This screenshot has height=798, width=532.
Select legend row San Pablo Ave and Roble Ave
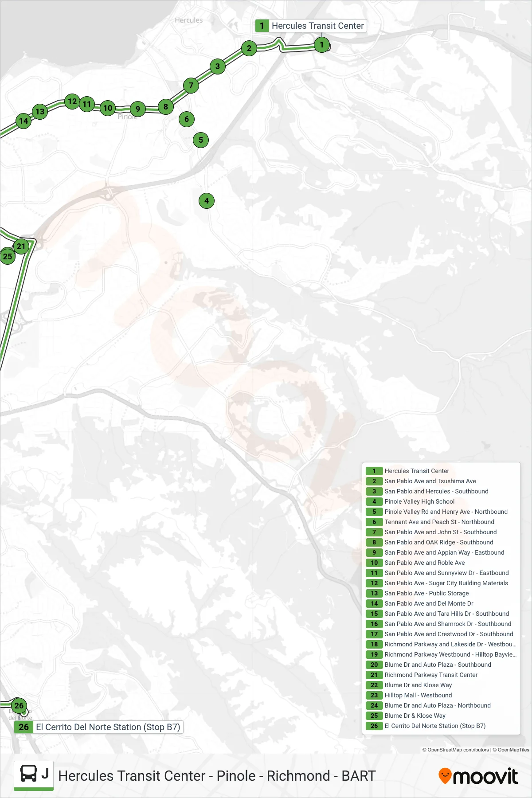(441, 563)
